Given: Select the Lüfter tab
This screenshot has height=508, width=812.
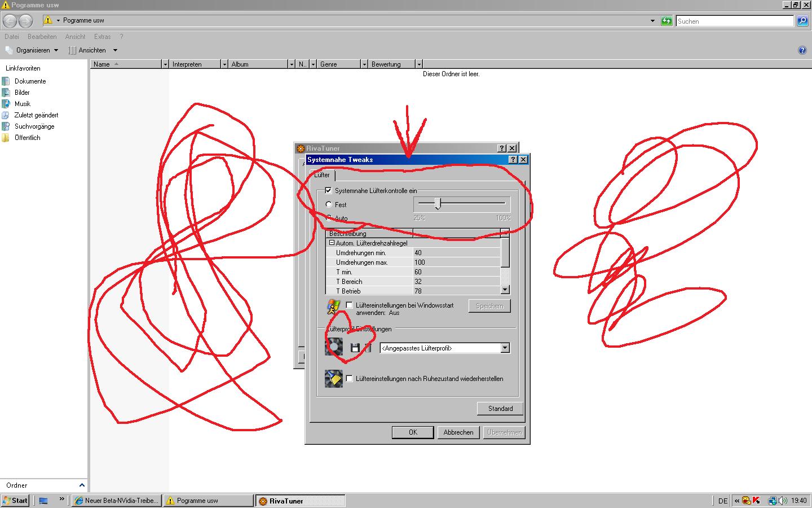Looking at the screenshot, I should (x=322, y=175).
